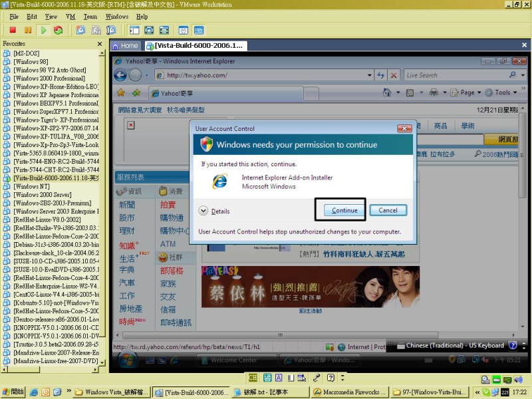Click the host tray volume speaker icon

tap(518, 380)
